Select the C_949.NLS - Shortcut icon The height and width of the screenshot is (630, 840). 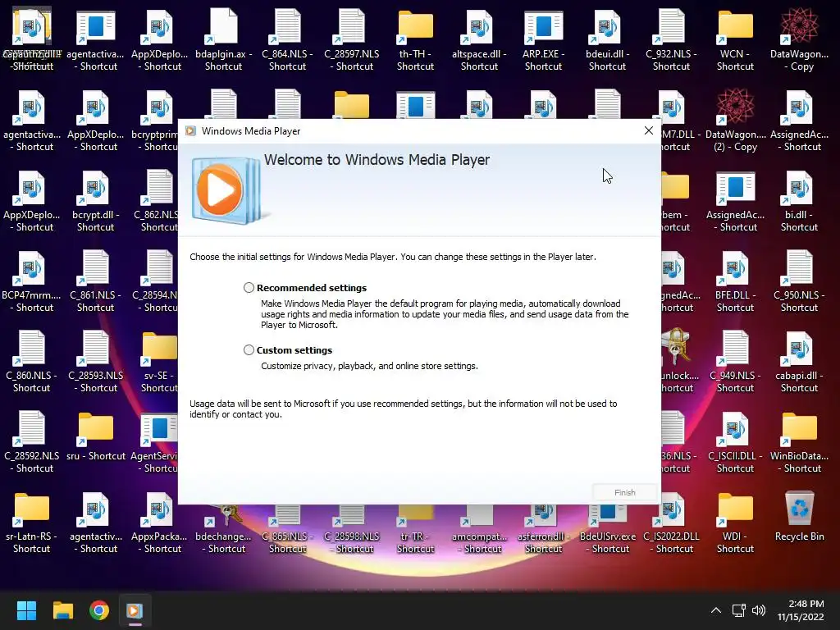pyautogui.click(x=735, y=363)
